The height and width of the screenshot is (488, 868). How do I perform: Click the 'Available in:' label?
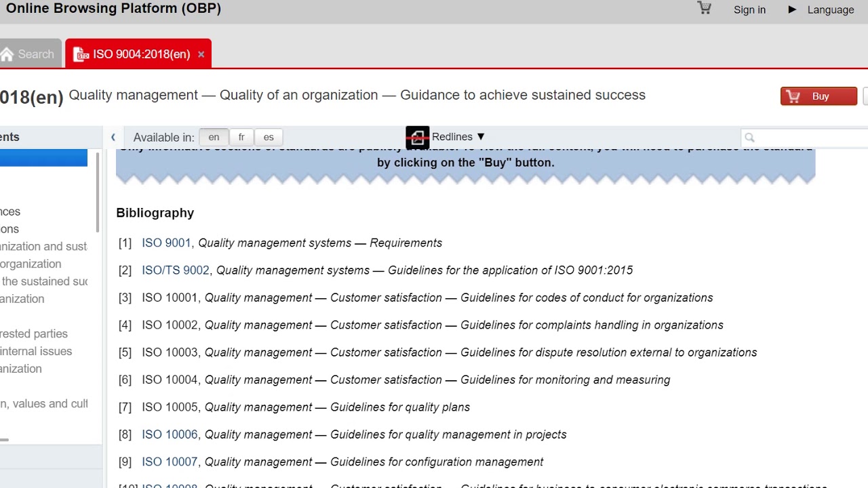(x=163, y=138)
